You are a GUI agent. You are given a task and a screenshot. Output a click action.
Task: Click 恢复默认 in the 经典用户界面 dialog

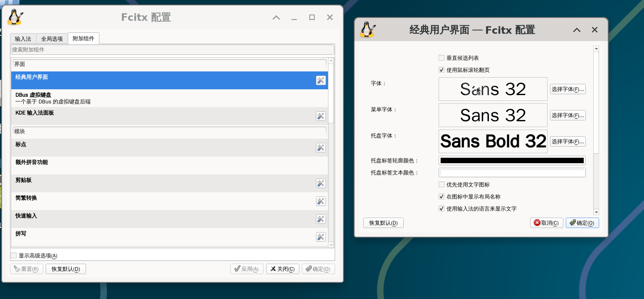(x=383, y=223)
